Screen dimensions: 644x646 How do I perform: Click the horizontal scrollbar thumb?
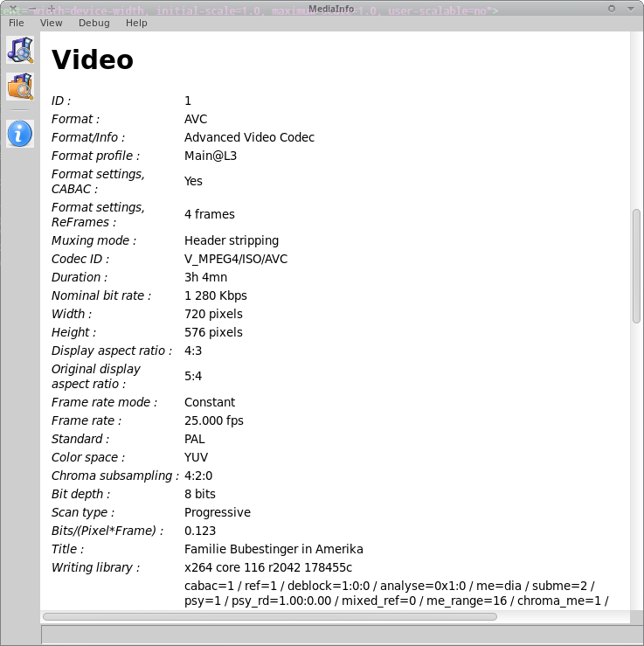pyautogui.click(x=269, y=616)
